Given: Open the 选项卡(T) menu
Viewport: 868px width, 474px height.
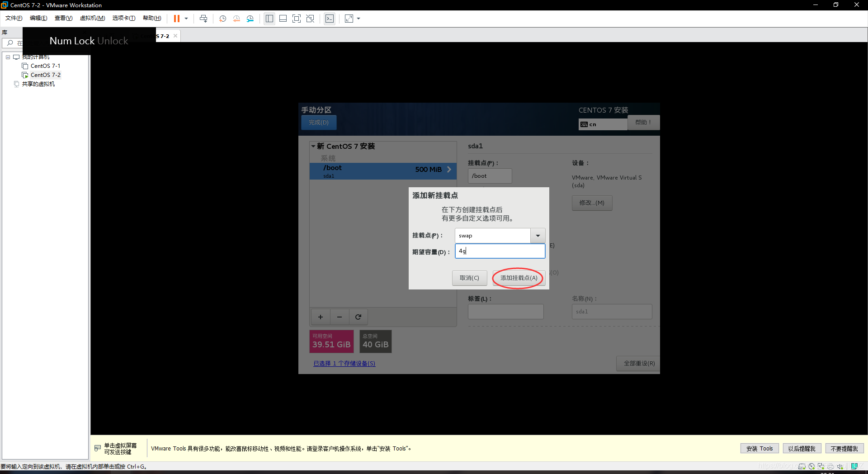Looking at the screenshot, I should 124,18.
